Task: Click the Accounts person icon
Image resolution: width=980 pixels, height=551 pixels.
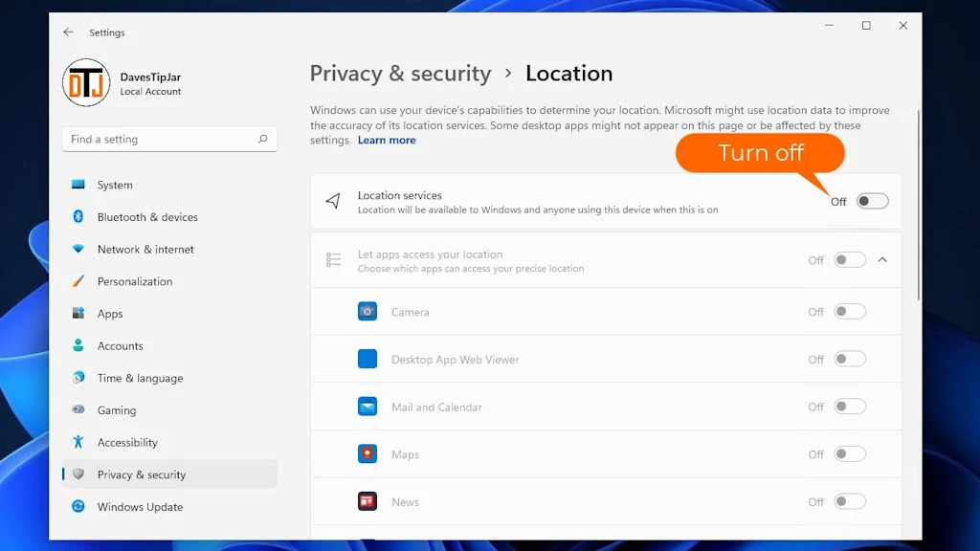Action: point(78,344)
